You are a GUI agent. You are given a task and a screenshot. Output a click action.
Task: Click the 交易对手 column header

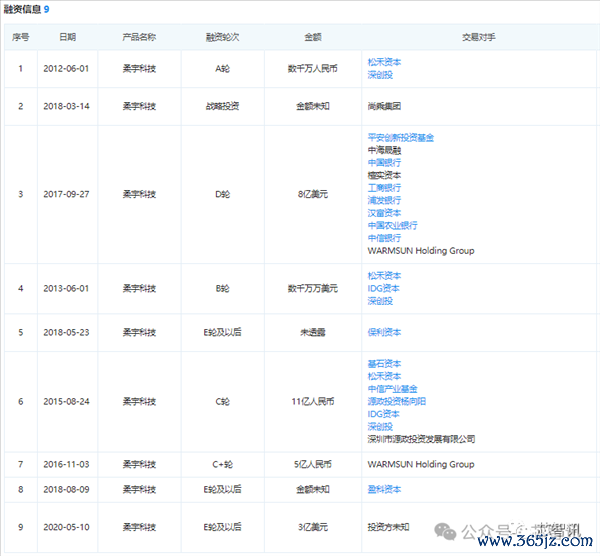coord(479,37)
